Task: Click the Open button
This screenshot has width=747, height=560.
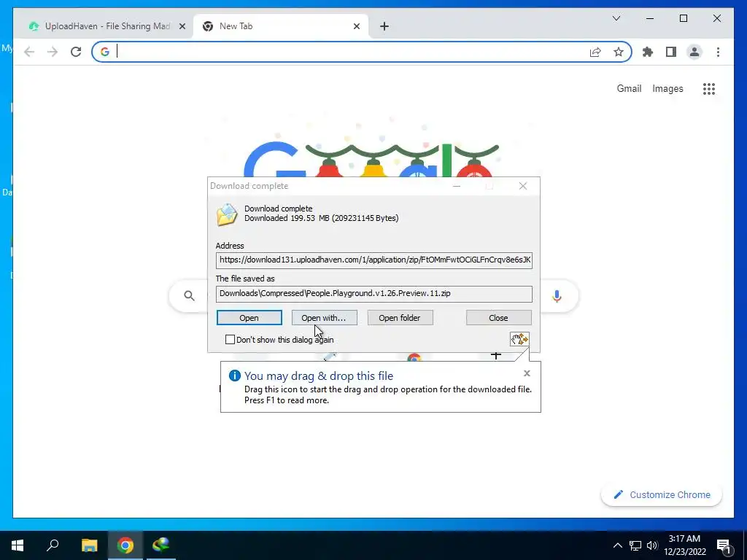Action: (x=249, y=318)
